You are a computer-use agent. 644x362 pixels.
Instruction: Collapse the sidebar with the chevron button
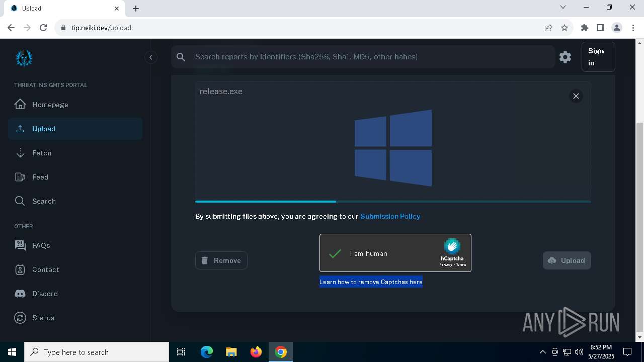click(150, 57)
